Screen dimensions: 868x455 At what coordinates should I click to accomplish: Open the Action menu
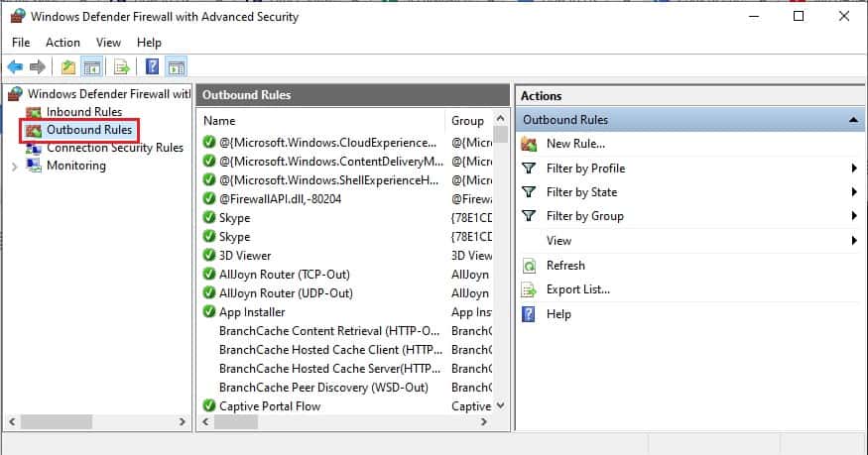[62, 43]
